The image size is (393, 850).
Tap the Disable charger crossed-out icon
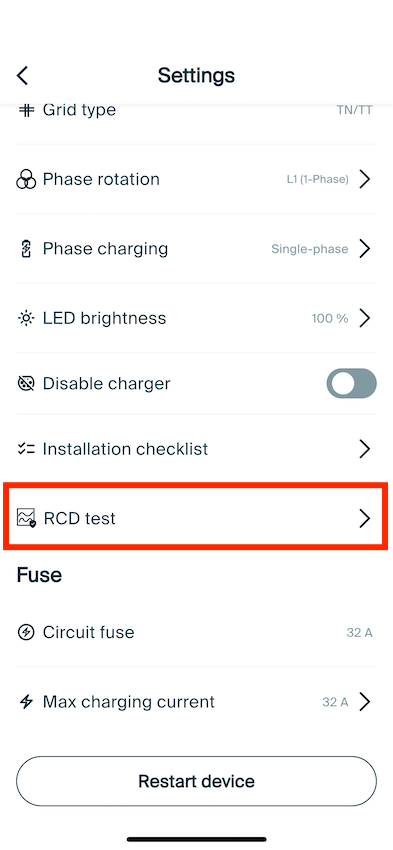[x=25, y=384]
